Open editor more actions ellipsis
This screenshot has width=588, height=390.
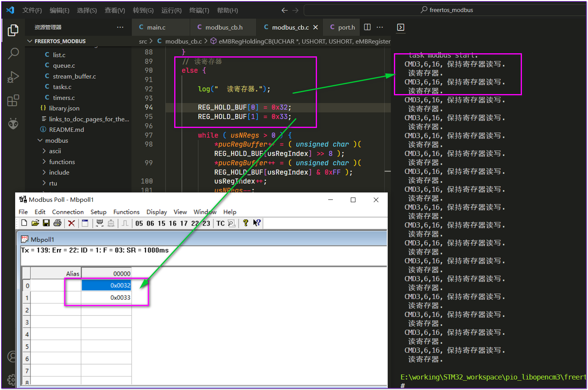coord(380,27)
